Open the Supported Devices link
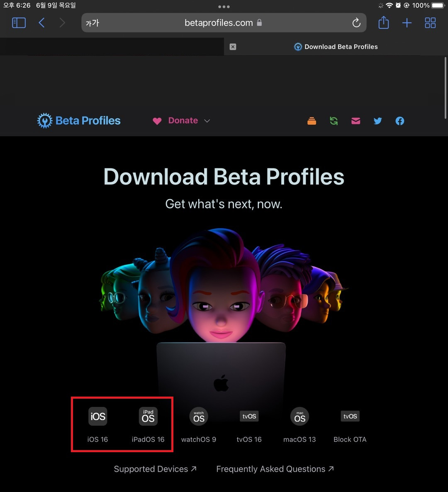The height and width of the screenshot is (492, 448). (155, 469)
